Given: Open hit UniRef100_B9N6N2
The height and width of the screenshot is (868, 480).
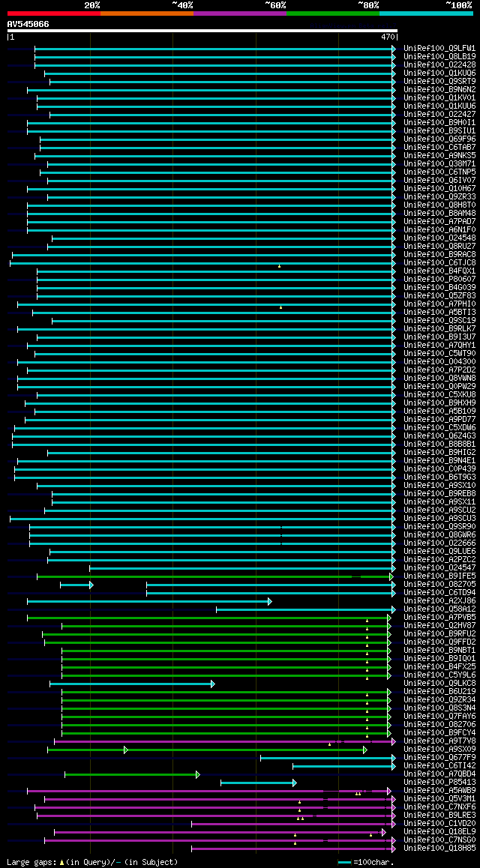Looking at the screenshot, I should 439,90.
